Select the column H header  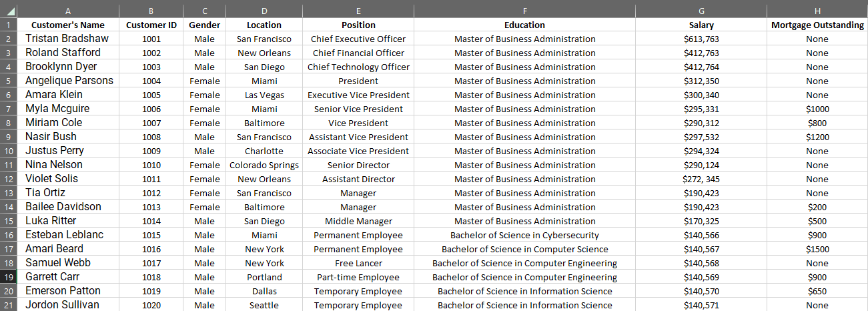tap(817, 11)
